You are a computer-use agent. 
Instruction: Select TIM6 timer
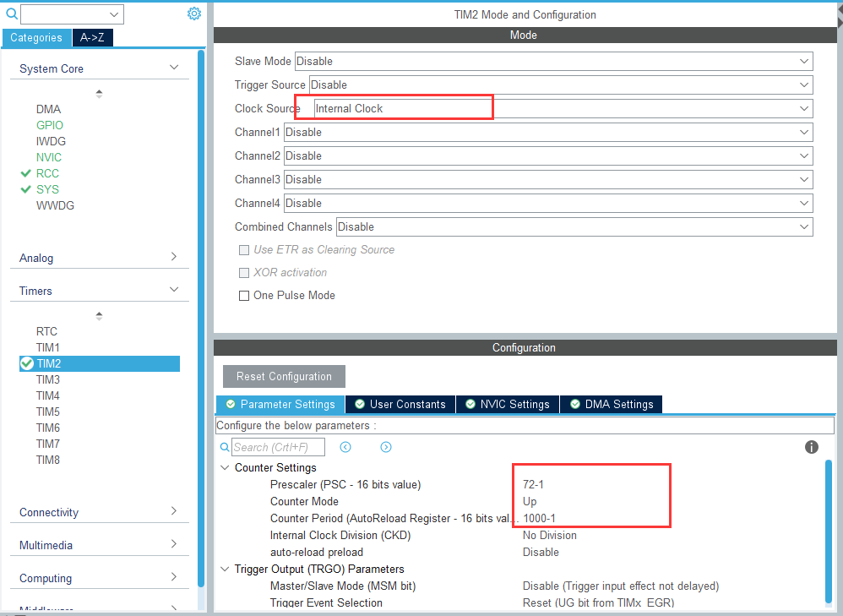click(x=48, y=428)
